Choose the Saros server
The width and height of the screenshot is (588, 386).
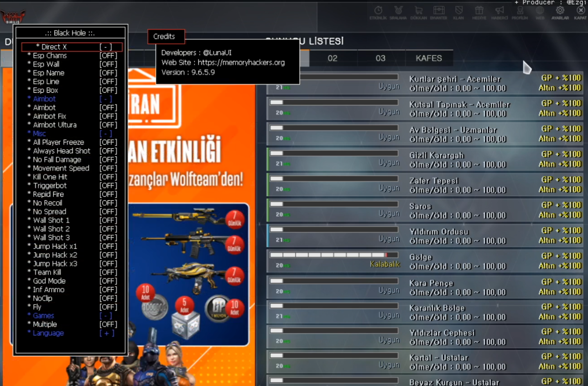point(425,211)
